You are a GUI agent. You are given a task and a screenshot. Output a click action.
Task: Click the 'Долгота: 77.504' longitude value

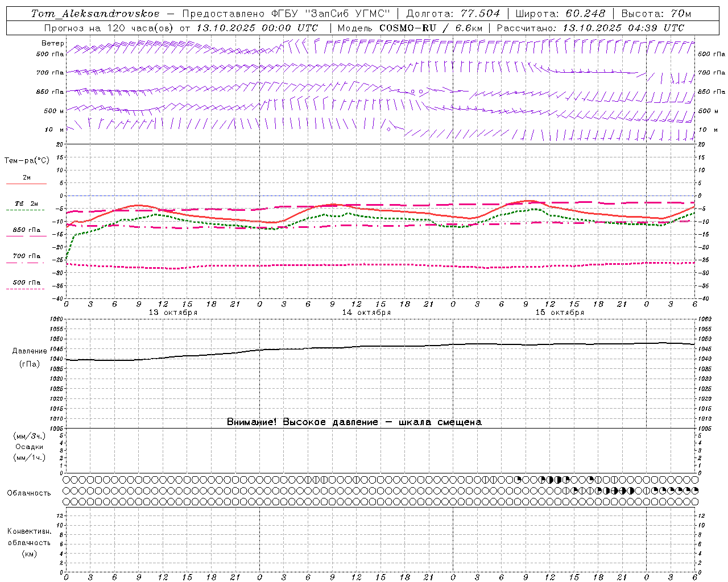click(453, 14)
